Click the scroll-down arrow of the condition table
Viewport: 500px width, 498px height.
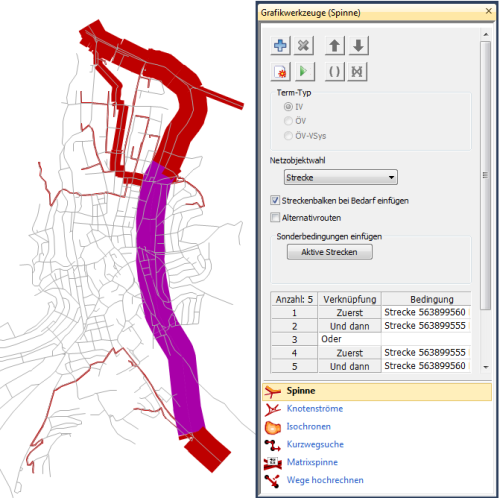(486, 367)
